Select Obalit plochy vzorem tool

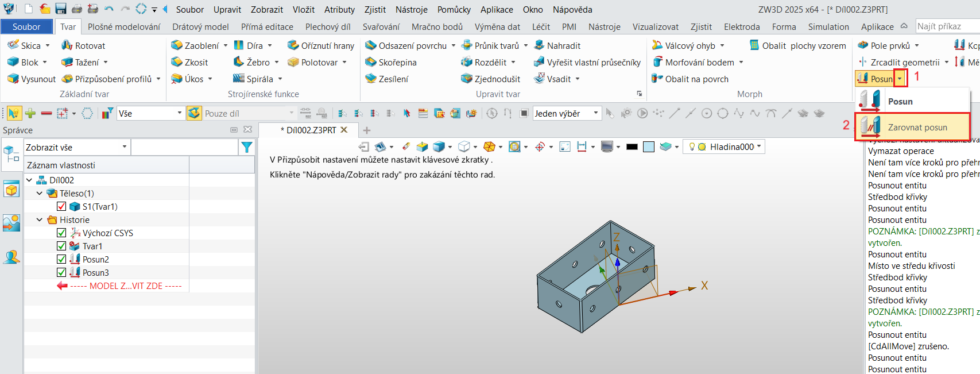coord(797,45)
